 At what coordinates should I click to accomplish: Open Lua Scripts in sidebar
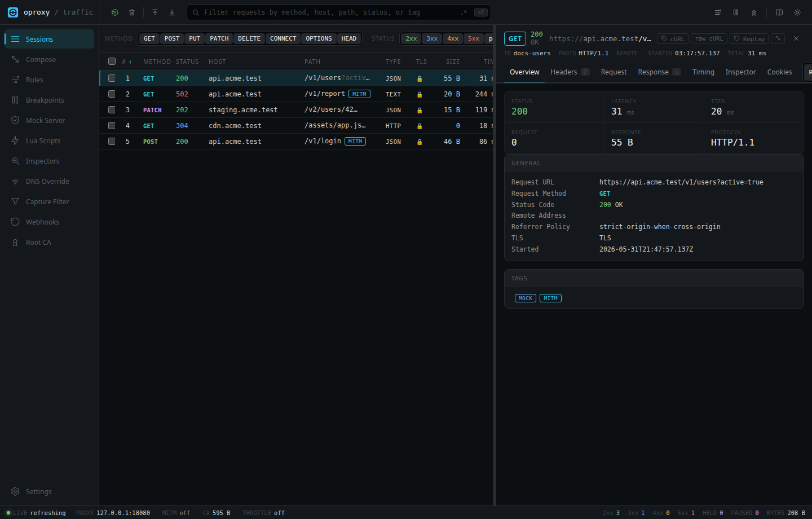50,140
